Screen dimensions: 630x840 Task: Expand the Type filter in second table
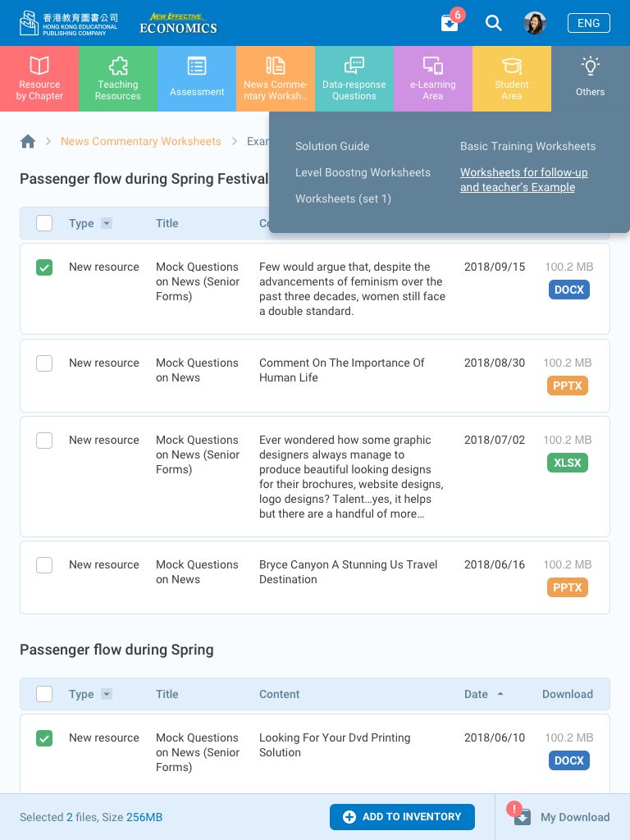click(x=107, y=694)
